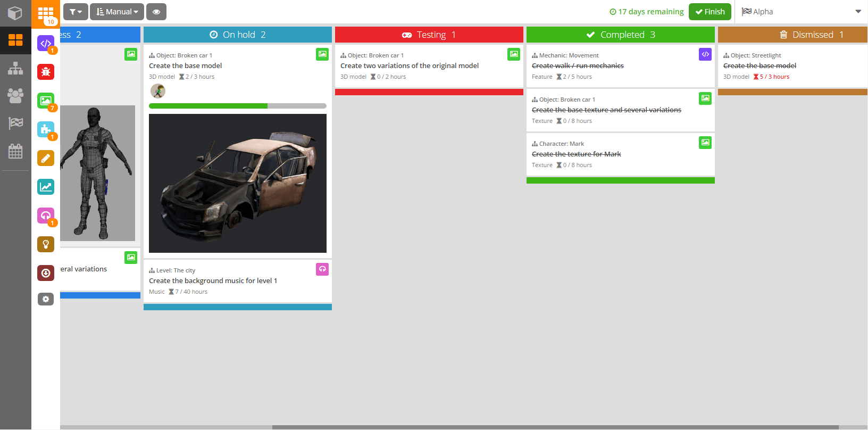The height and width of the screenshot is (430, 868).
Task: Open the hierarchy tree sidebar icon
Action: click(15, 68)
